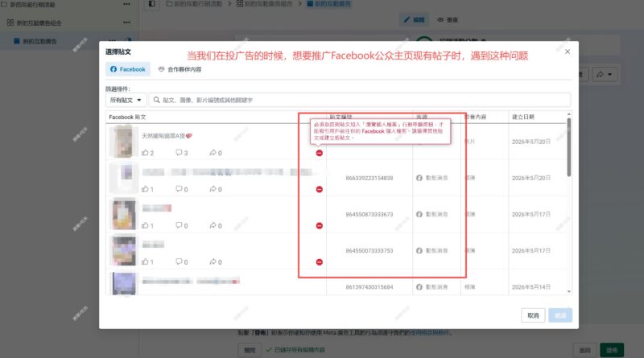644x358 pixels.
Task: Click the 建立日期 column header
Action: (522, 117)
